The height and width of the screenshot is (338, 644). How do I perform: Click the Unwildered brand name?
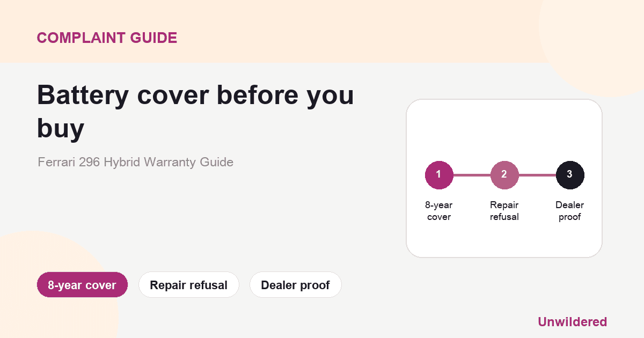tap(572, 322)
